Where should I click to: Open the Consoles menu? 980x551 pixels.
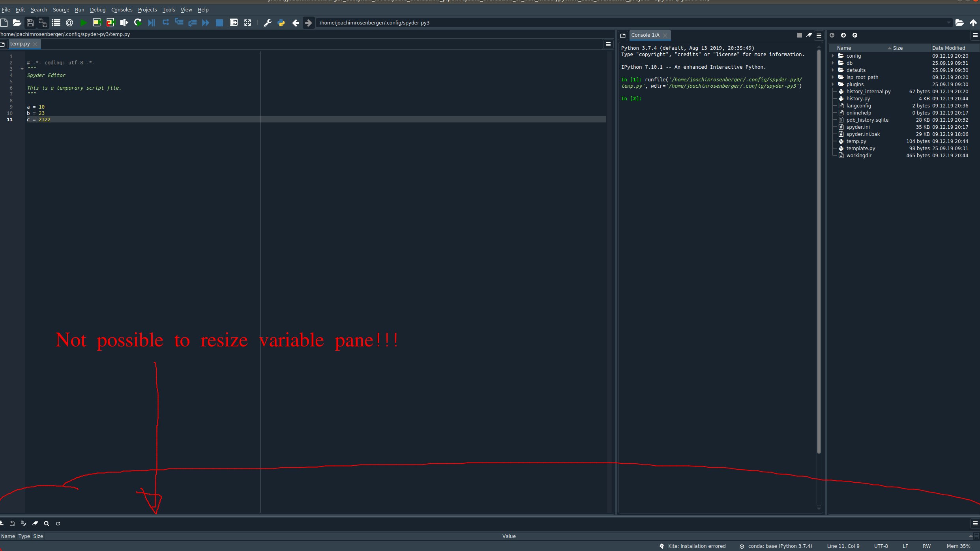click(122, 9)
